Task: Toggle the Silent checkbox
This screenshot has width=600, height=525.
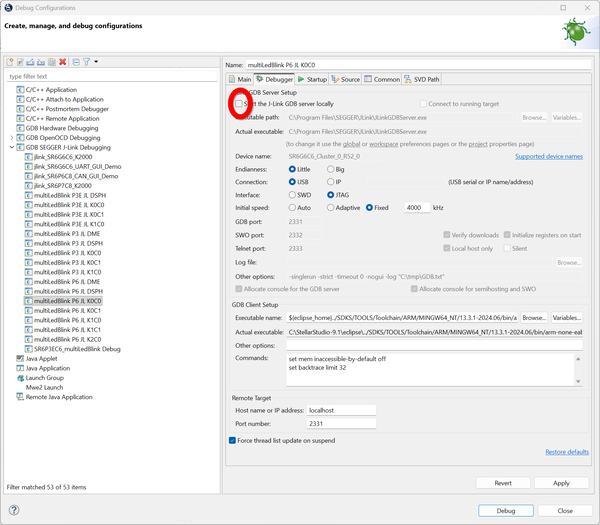Action: tap(507, 248)
